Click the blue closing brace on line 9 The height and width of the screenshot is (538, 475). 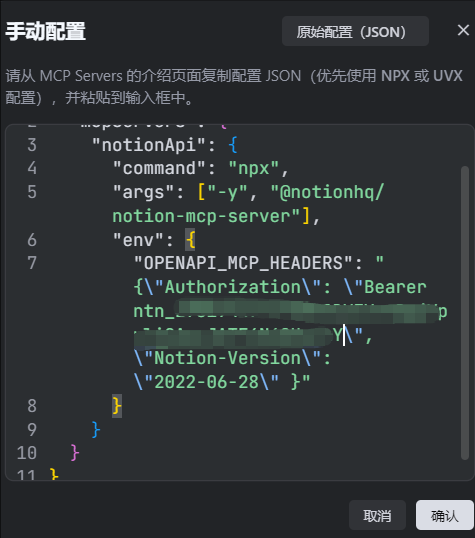coord(96,430)
